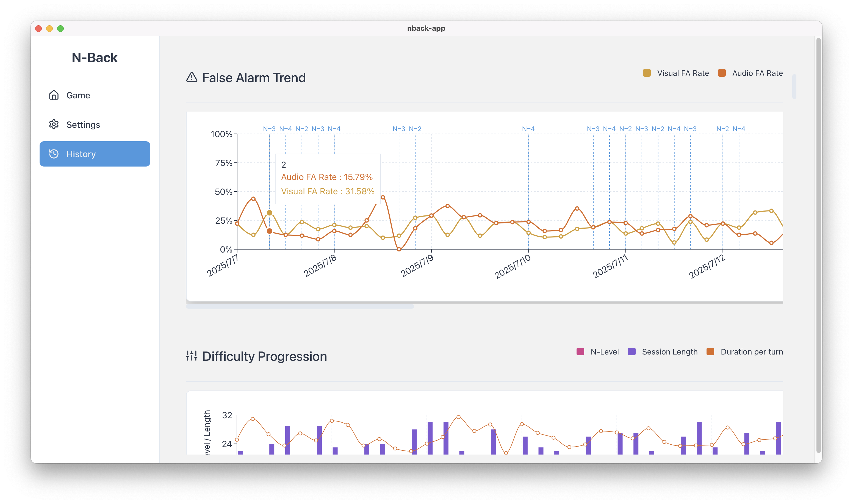Click the History clock icon
This screenshot has width=853, height=504.
point(54,154)
